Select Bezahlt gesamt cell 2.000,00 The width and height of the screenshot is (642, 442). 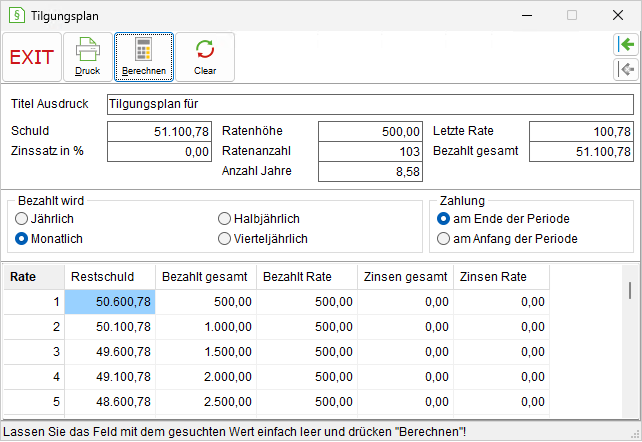tap(206, 377)
